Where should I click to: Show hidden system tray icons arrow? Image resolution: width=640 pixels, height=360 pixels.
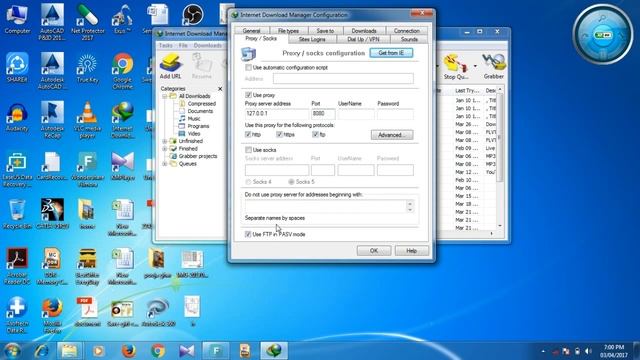tap(543, 351)
